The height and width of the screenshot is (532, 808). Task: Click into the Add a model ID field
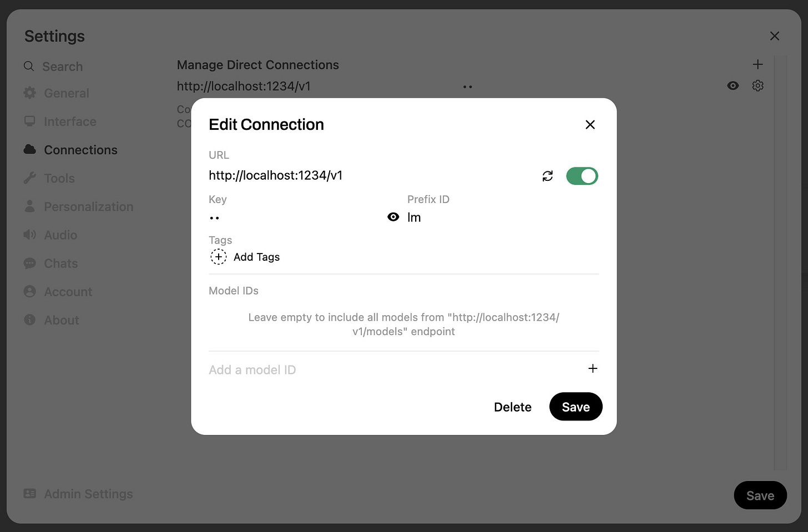pyautogui.click(x=394, y=369)
